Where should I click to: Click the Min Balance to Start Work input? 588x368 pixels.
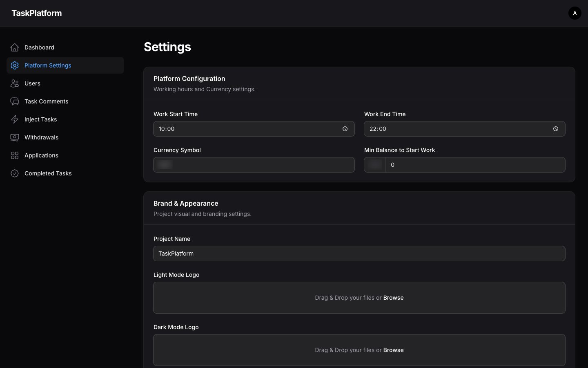pos(475,165)
